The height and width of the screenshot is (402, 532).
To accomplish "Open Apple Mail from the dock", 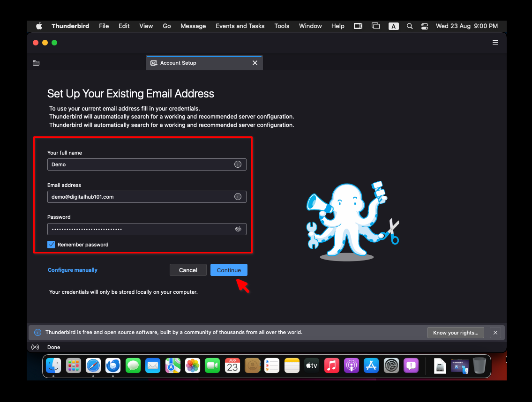I will click(153, 366).
